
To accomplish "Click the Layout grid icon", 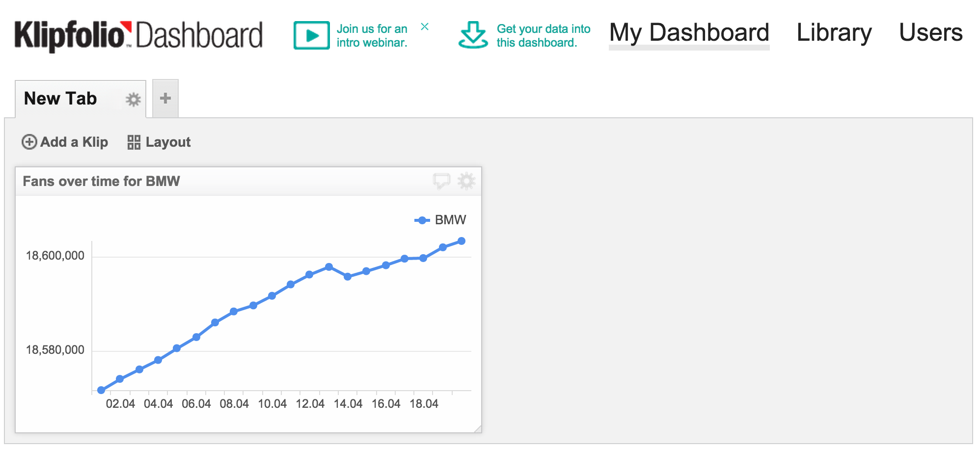I will (x=134, y=142).
